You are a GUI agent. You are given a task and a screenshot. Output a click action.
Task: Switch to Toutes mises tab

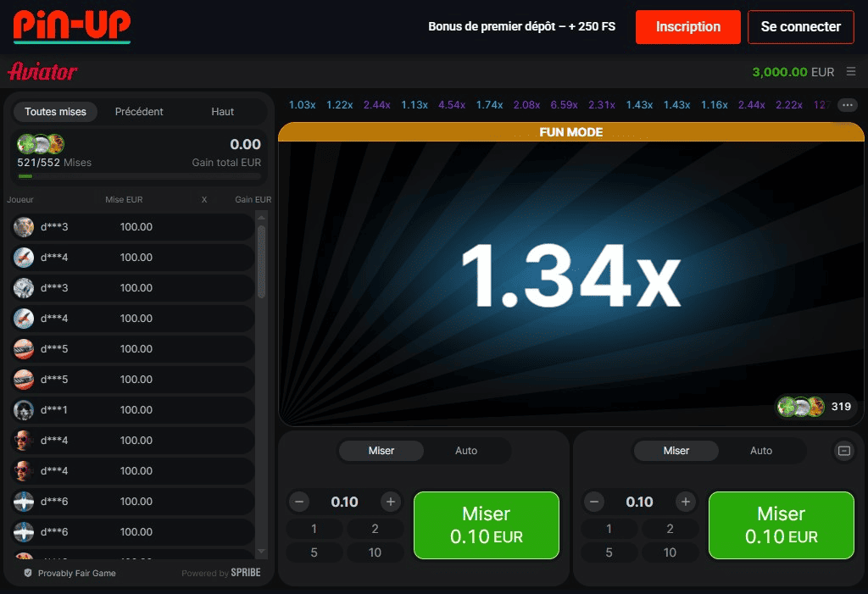pos(55,112)
